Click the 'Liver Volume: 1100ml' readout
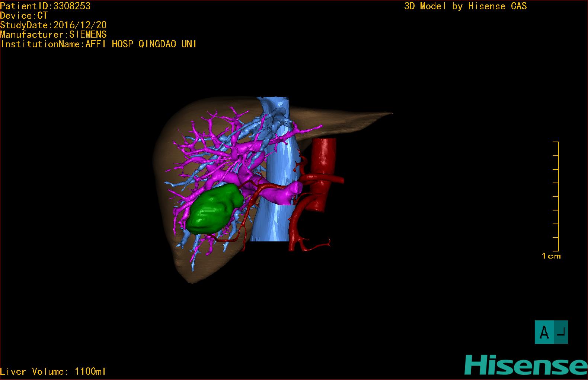The width and height of the screenshot is (588, 380). click(53, 371)
